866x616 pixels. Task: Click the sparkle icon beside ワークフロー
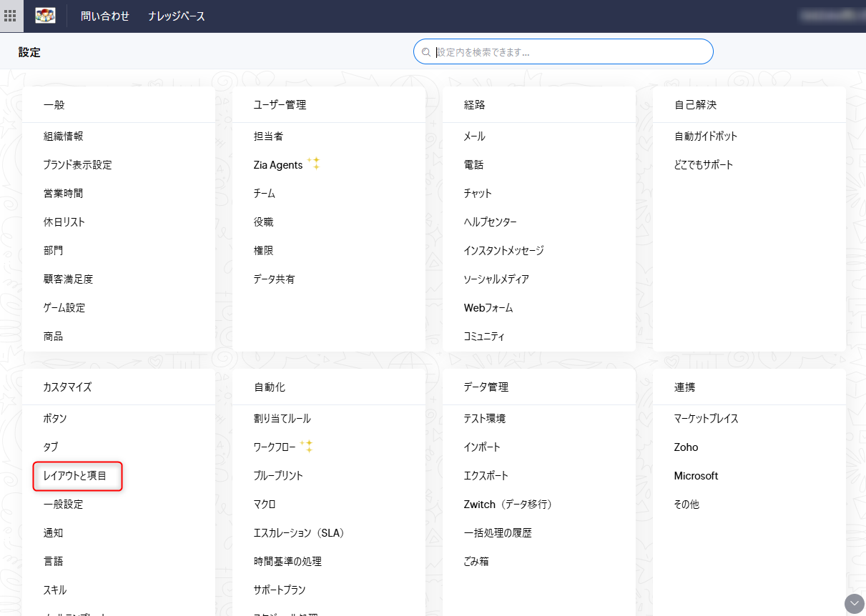(x=306, y=446)
